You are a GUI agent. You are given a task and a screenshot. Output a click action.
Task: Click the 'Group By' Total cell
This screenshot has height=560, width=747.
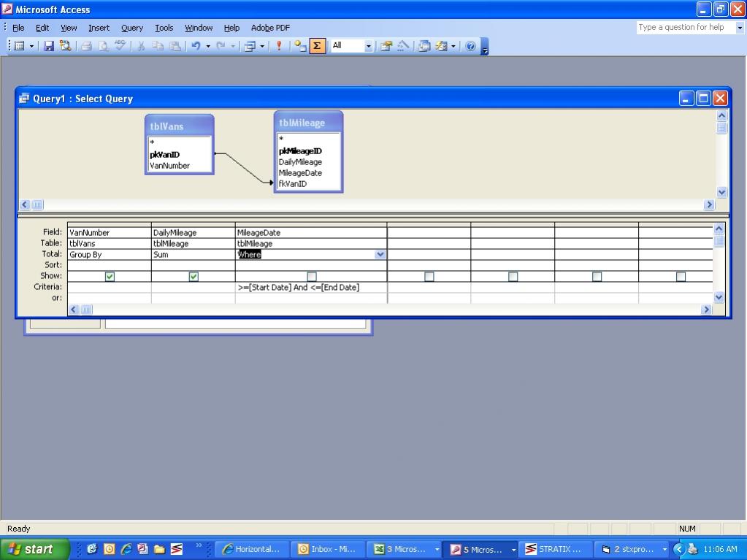(109, 254)
